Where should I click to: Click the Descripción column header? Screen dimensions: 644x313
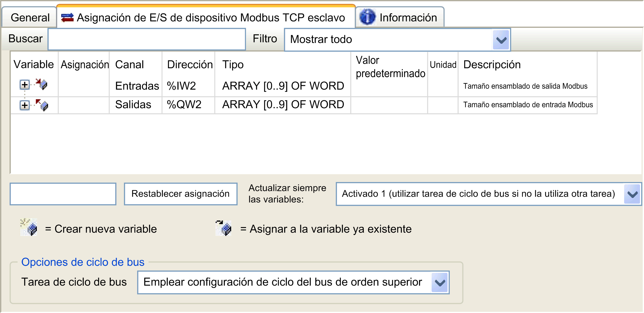(x=492, y=64)
